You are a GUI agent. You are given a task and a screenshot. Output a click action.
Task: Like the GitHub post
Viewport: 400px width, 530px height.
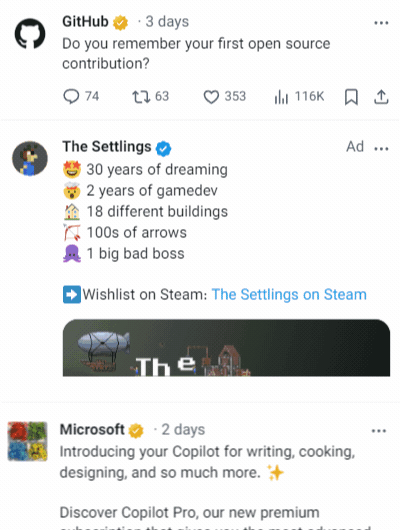coord(225,97)
